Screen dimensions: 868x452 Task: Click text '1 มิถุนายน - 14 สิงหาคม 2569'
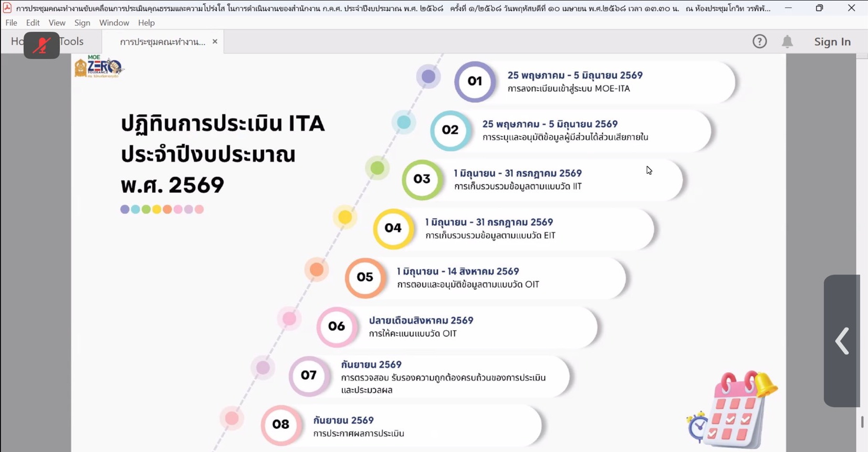click(x=458, y=271)
